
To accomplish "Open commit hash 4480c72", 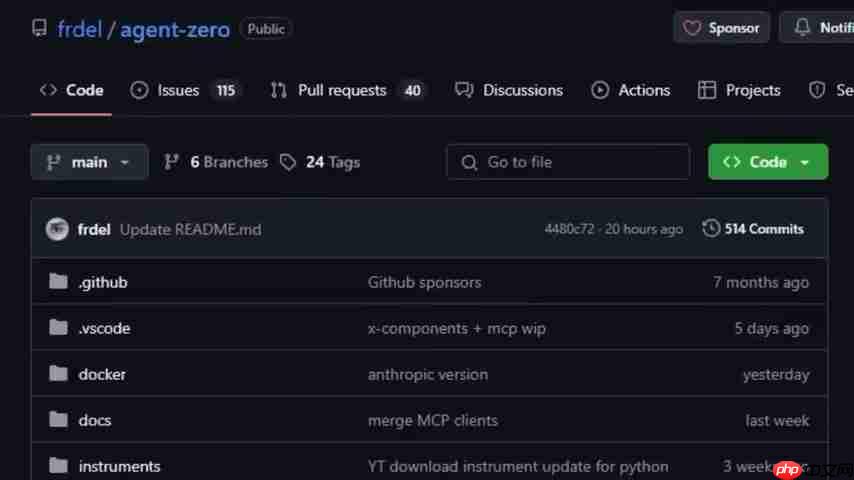I will (x=569, y=229).
